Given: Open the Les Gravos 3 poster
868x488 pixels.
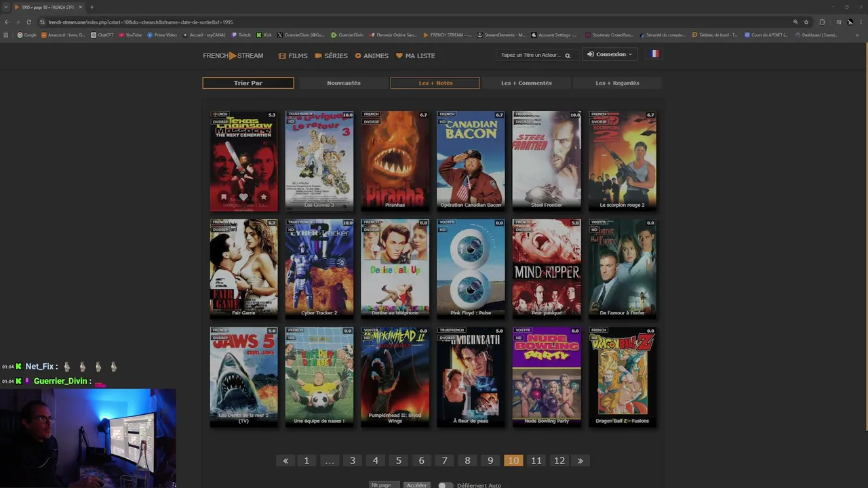Looking at the screenshot, I should pos(319,161).
